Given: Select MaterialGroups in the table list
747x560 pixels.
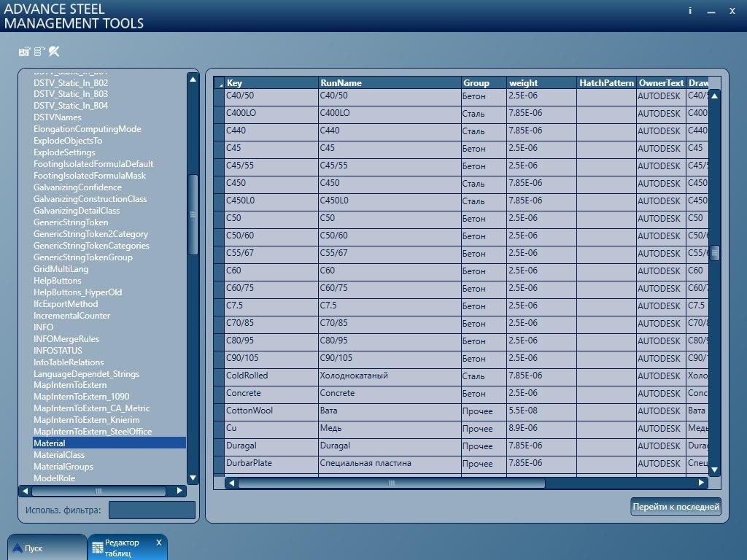Looking at the screenshot, I should pyautogui.click(x=63, y=467).
